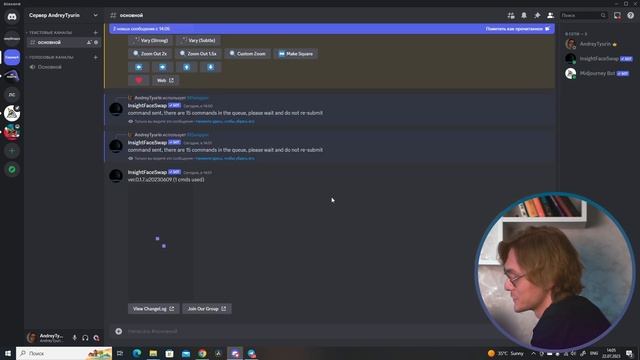Click the Zoom Out 1.5x button
This screenshot has height=360, width=640.
pyautogui.click(x=198, y=53)
